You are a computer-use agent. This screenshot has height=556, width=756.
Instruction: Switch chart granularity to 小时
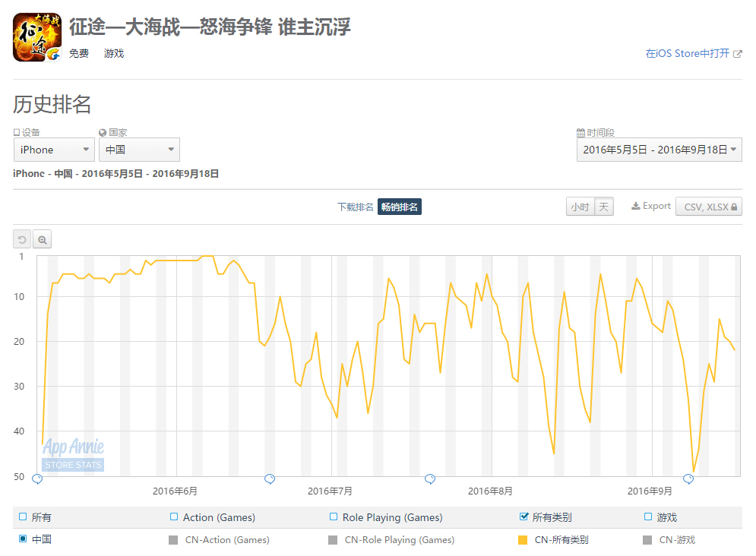[580, 207]
